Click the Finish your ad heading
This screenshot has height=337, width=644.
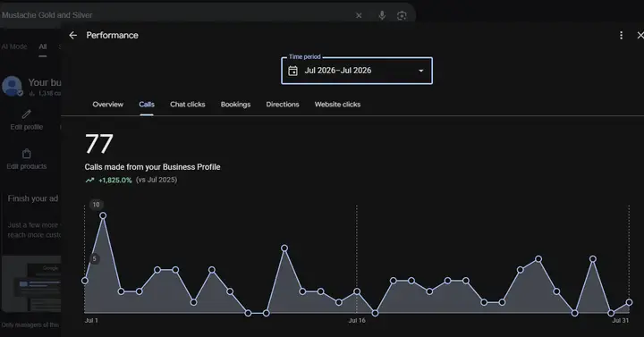pyautogui.click(x=33, y=198)
